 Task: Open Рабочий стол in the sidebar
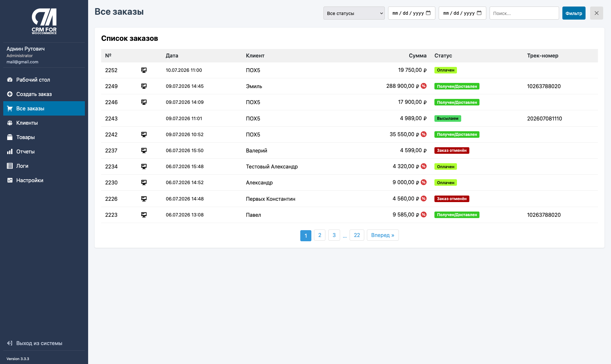click(x=44, y=80)
